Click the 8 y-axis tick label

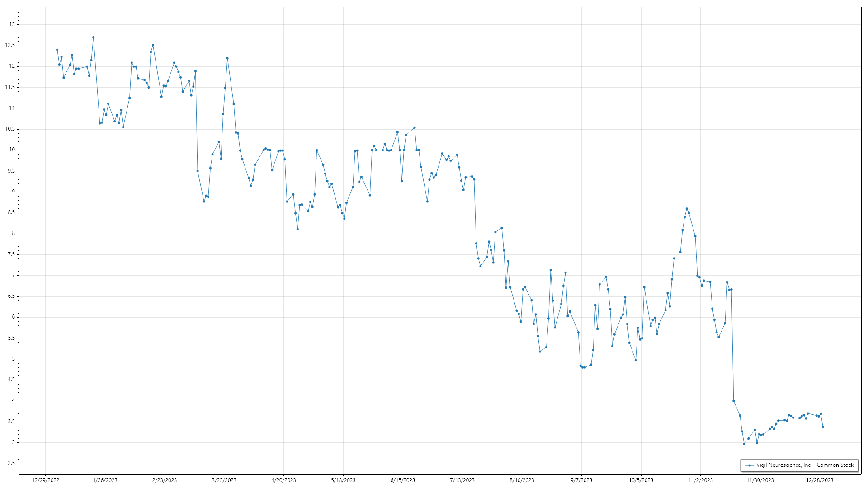point(13,234)
